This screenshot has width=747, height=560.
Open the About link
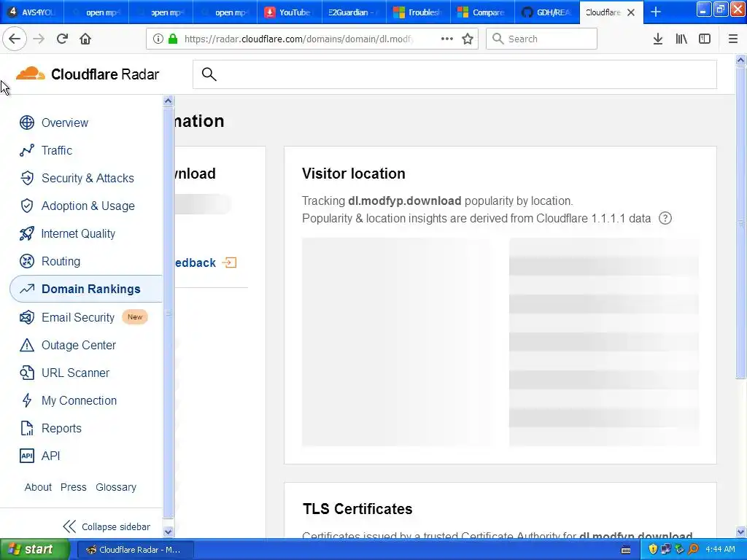click(38, 487)
